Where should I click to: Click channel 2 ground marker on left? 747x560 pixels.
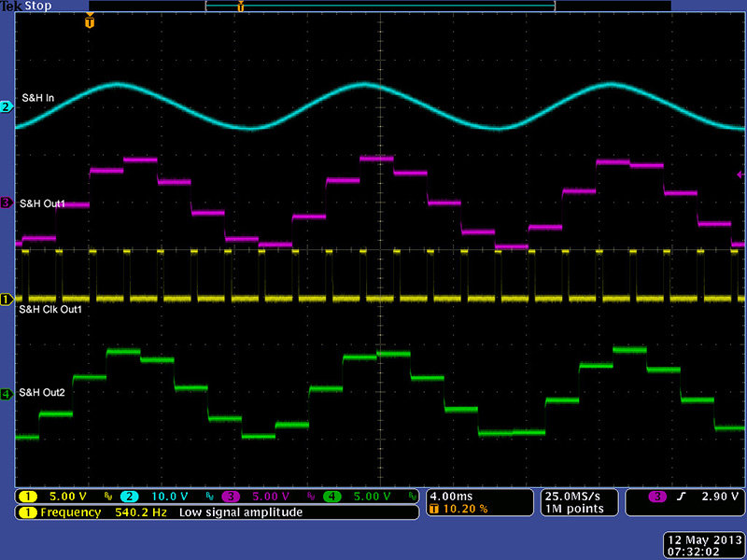coord(6,107)
